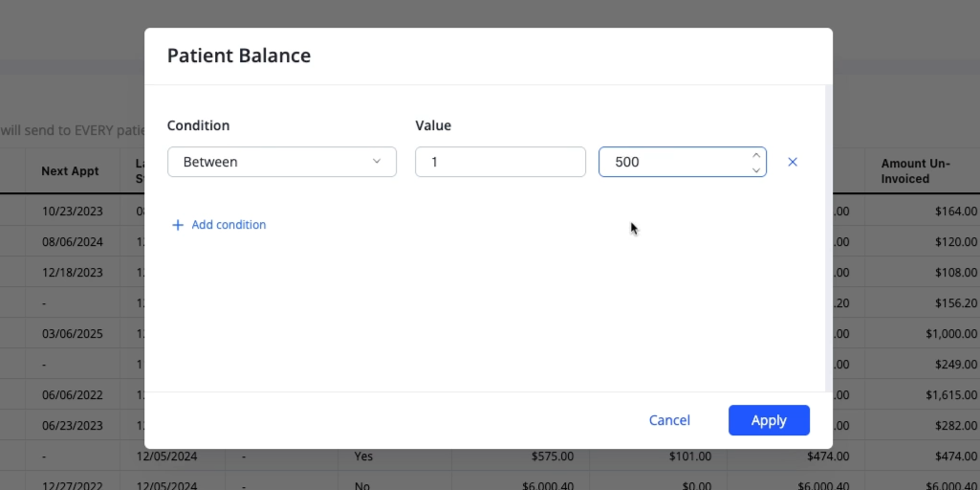The width and height of the screenshot is (980, 490).
Task: Select the 06/23/2023 next appointment cell
Action: click(73, 426)
